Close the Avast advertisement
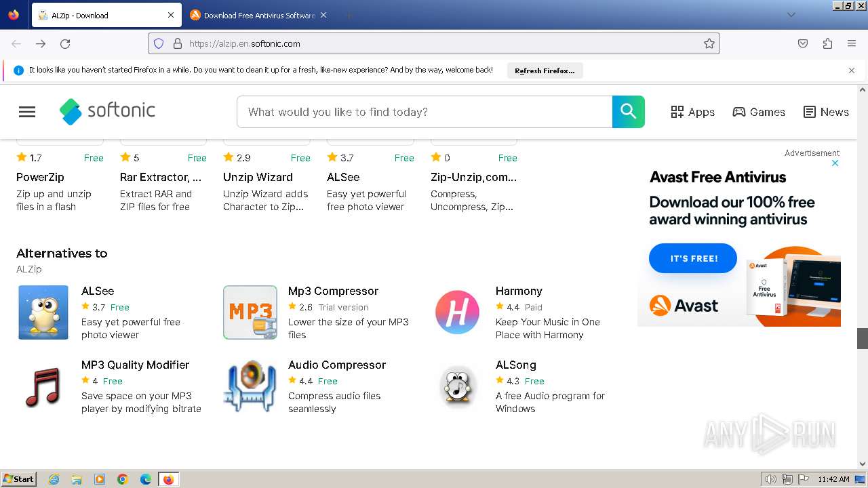Image resolution: width=868 pixels, height=488 pixels. (835, 163)
